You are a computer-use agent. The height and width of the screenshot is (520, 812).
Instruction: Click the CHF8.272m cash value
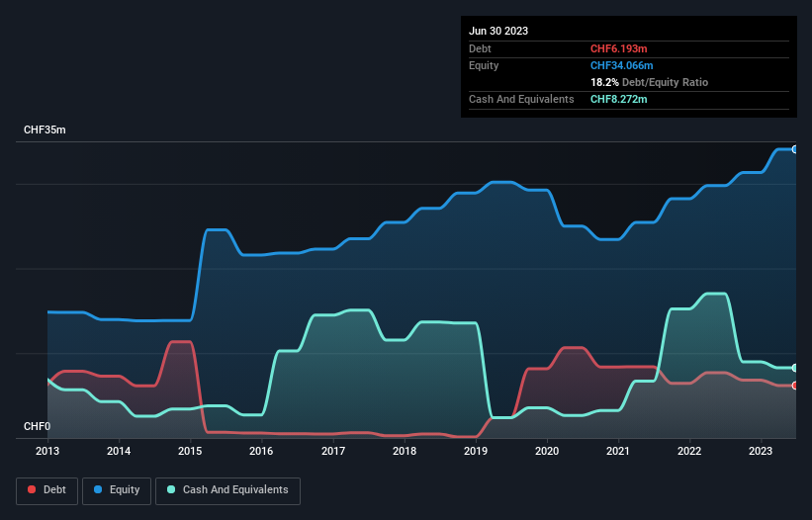(619, 99)
